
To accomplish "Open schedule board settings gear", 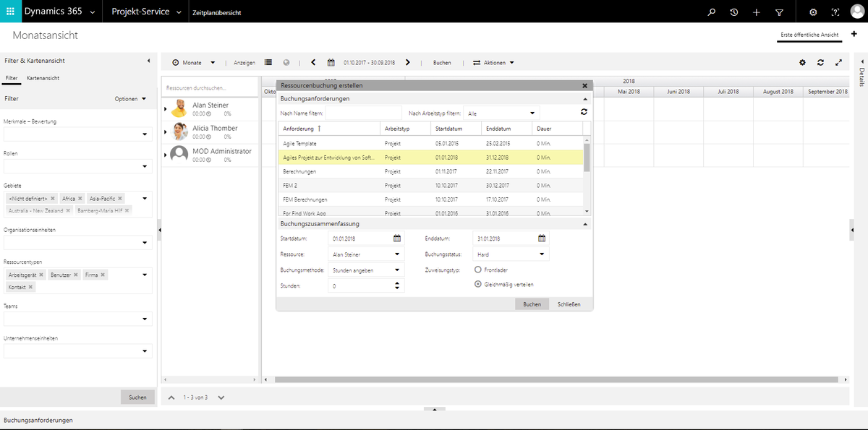I will click(x=802, y=63).
